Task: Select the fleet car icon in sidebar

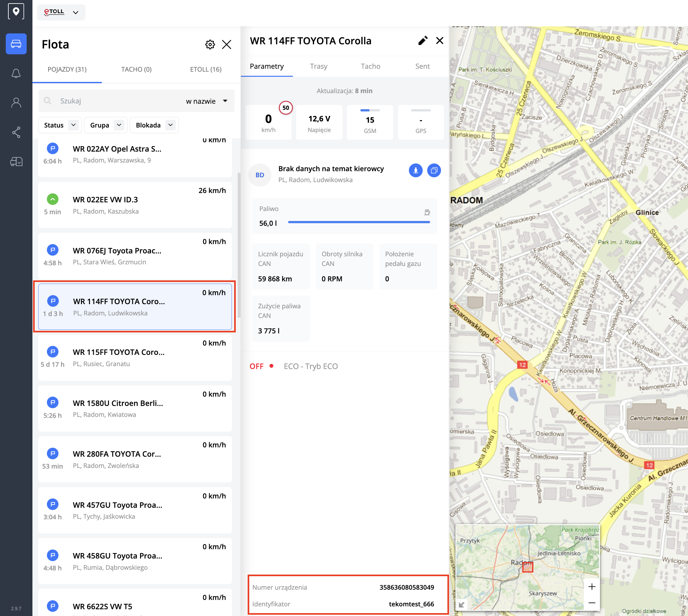Action: click(x=16, y=44)
